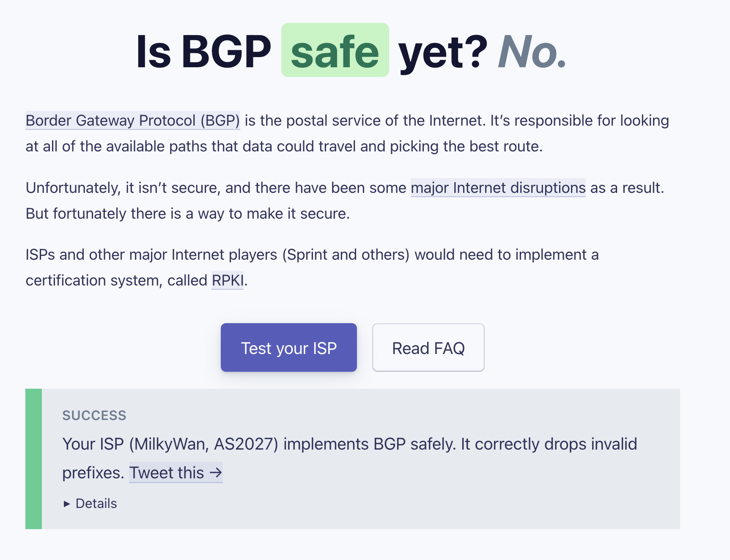Click the certification system text

tap(94, 280)
